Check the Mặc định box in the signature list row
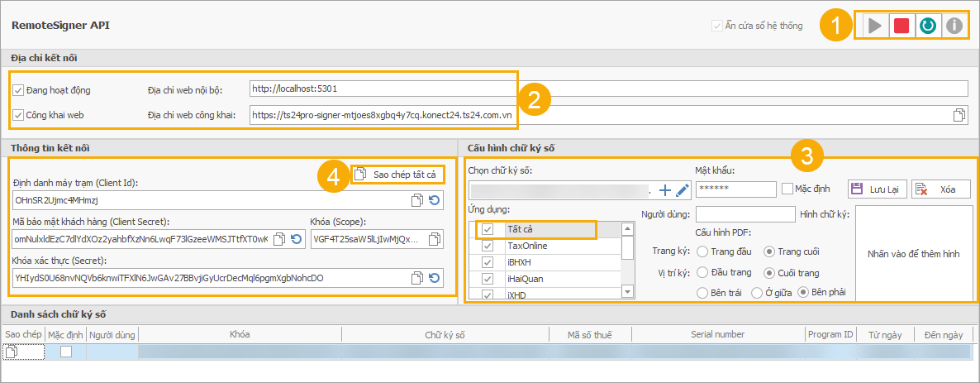Viewport: 980px width, 383px height. tap(65, 352)
